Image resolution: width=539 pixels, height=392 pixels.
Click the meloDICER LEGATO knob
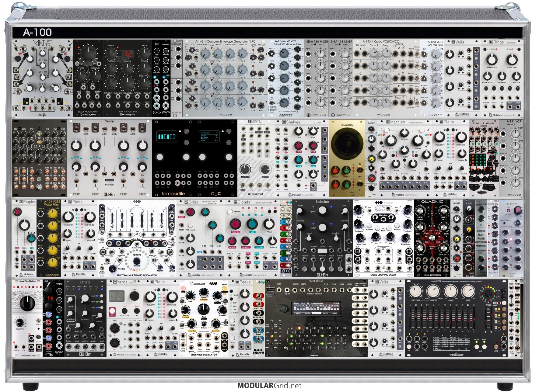[x=451, y=291]
